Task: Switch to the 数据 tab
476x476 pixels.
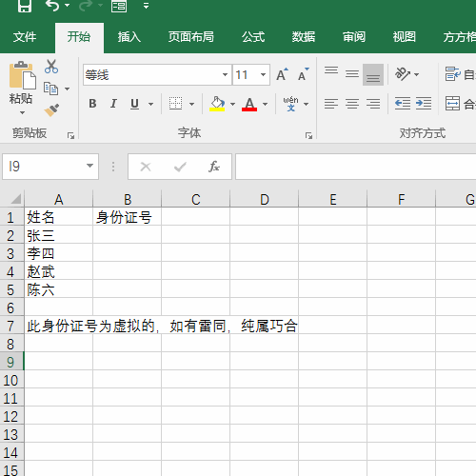Action: point(304,37)
